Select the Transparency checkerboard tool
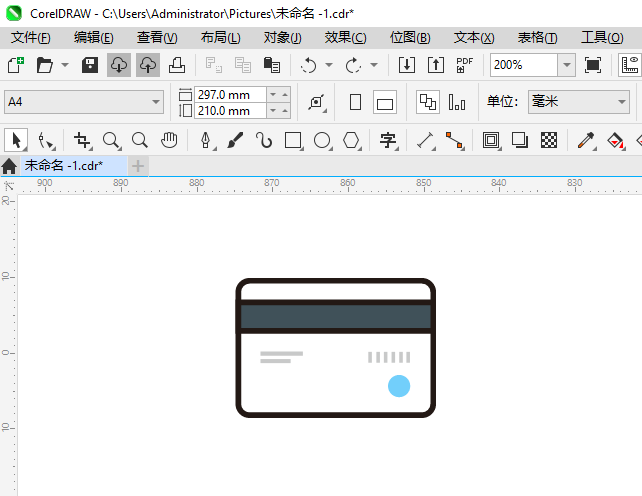Image resolution: width=642 pixels, height=496 pixels. [x=549, y=140]
